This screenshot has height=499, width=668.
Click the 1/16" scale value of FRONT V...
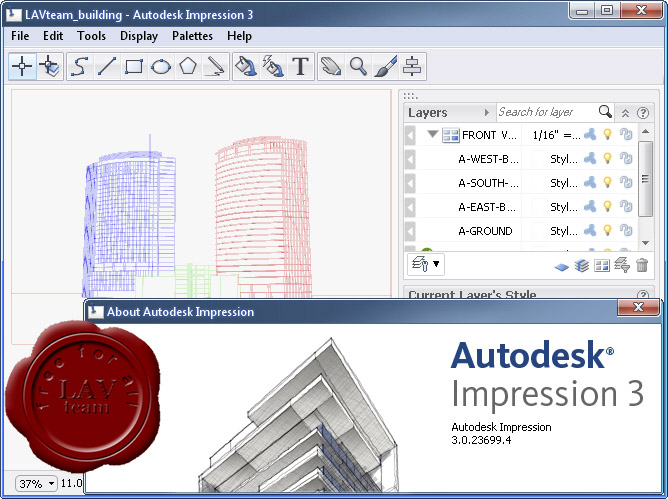tap(556, 135)
